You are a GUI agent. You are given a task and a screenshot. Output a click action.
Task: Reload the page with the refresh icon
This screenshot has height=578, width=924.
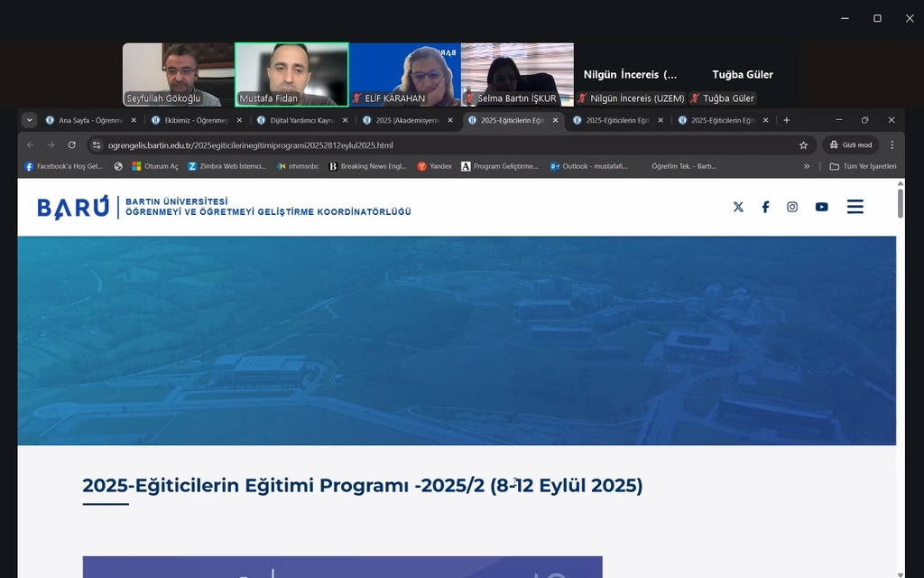72,144
